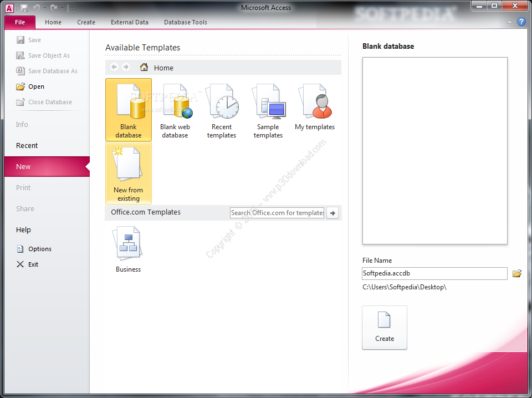Screen dimensions: 532x398
Task: Select the Blank database template
Action: pyautogui.click(x=129, y=110)
